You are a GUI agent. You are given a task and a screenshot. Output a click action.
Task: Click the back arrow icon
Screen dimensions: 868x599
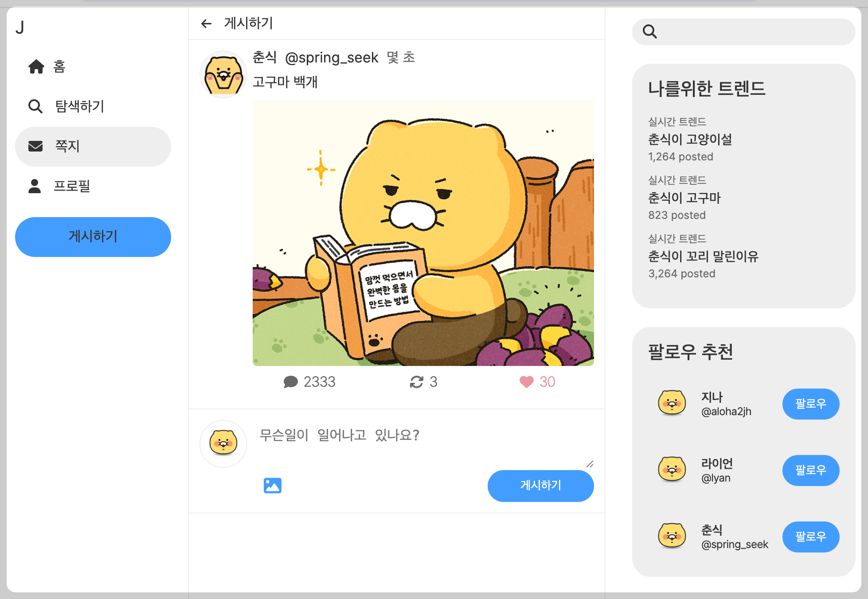coord(206,23)
